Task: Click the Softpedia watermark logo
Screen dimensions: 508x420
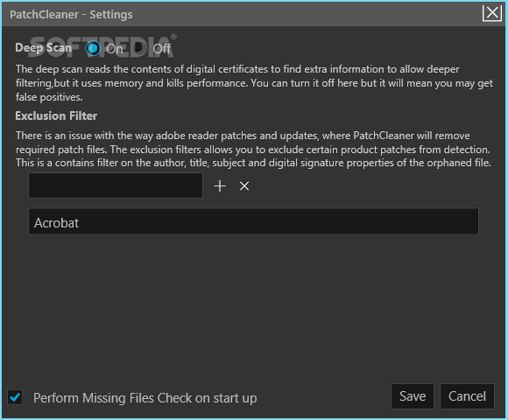Action: 102,46
